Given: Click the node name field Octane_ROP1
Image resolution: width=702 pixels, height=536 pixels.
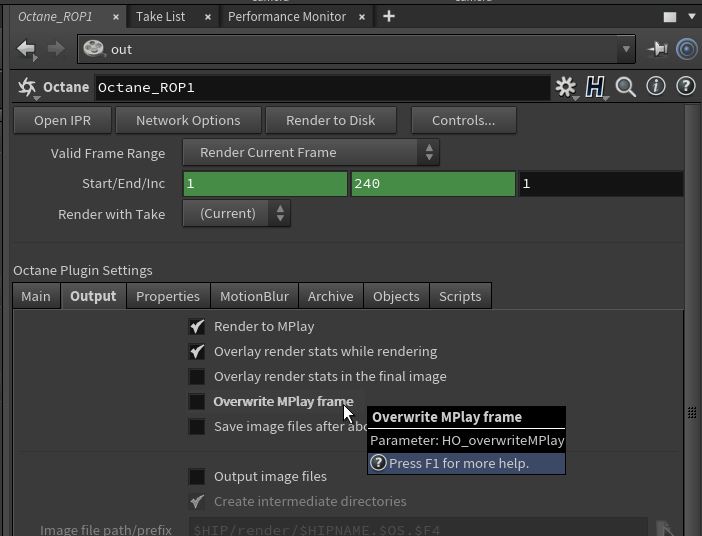Looking at the screenshot, I should [322, 88].
